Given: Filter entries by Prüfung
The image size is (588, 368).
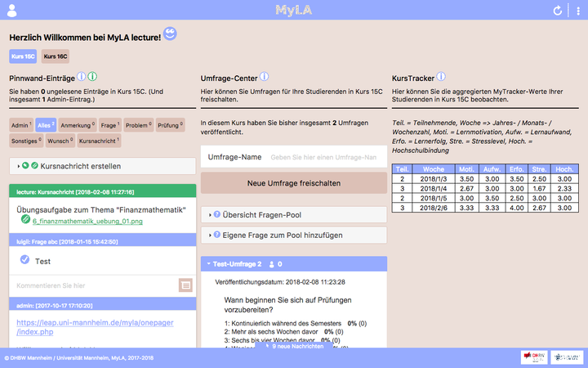Looking at the screenshot, I should 170,125.
